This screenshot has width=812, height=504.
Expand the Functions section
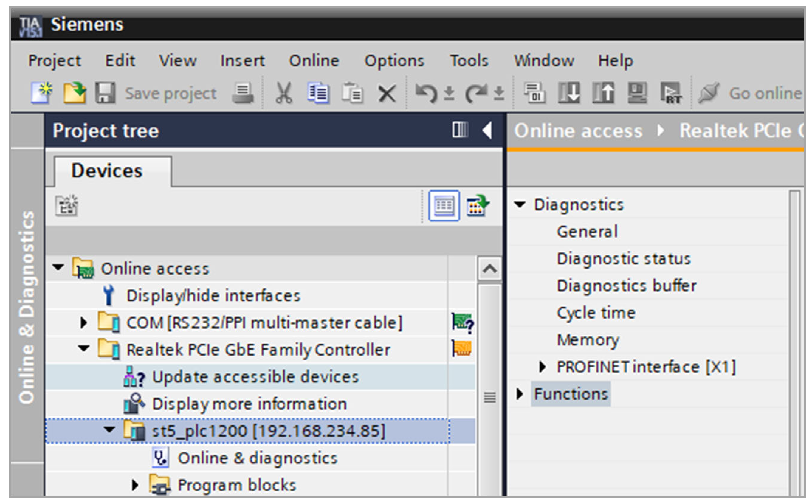click(x=519, y=394)
